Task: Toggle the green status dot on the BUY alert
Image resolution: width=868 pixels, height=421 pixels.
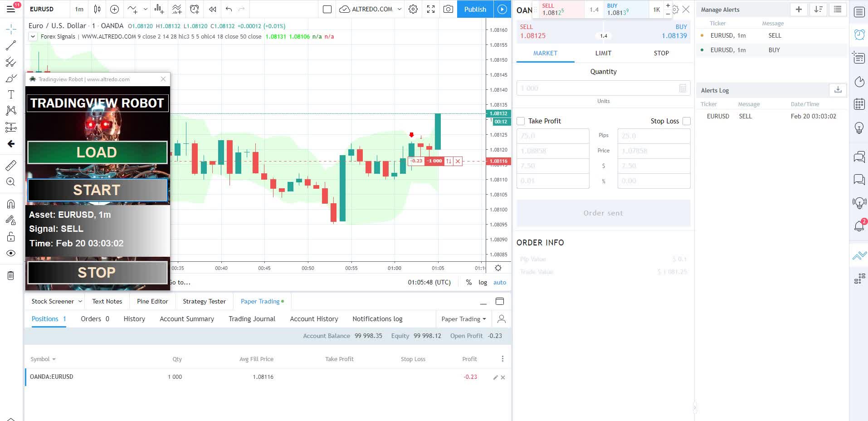Action: tap(702, 50)
